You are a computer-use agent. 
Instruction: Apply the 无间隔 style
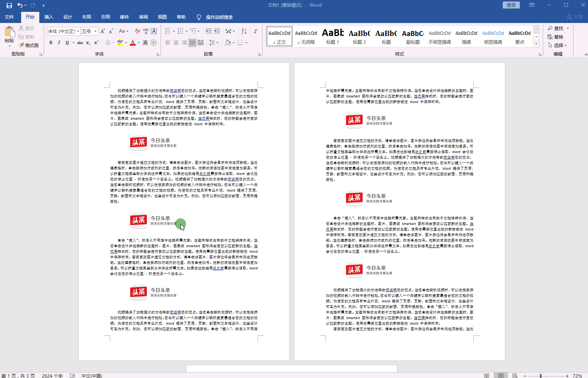306,36
